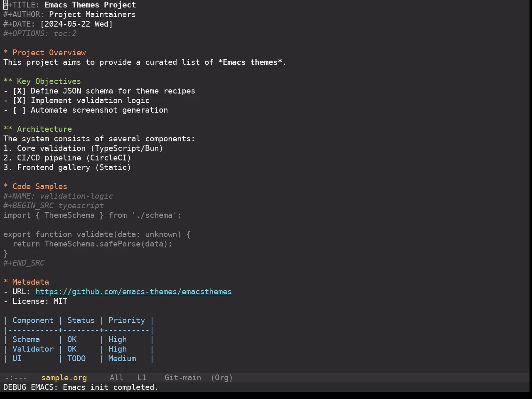Click 'Emacs Themes Project' title text
Image resolution: width=532 pixels, height=399 pixels.
(90, 5)
